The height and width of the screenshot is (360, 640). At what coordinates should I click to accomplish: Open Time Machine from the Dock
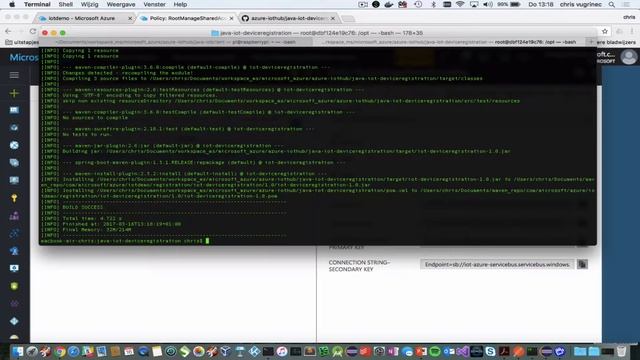(x=171, y=352)
